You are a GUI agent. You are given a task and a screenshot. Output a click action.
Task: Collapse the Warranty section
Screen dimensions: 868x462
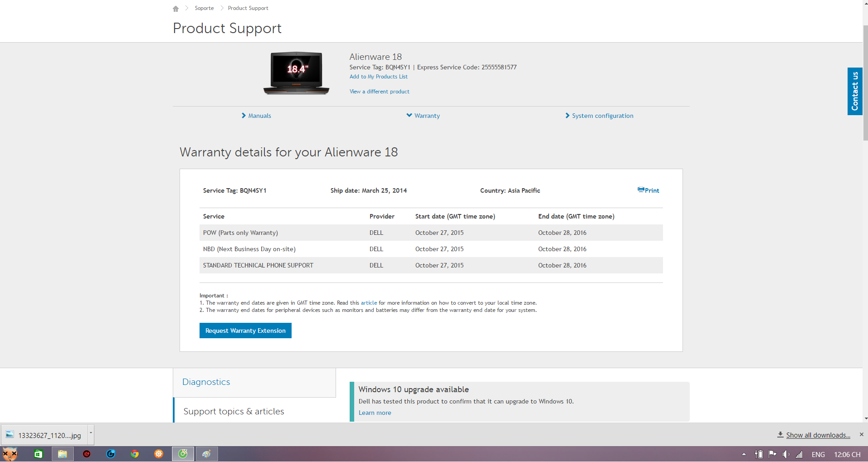[x=423, y=116]
